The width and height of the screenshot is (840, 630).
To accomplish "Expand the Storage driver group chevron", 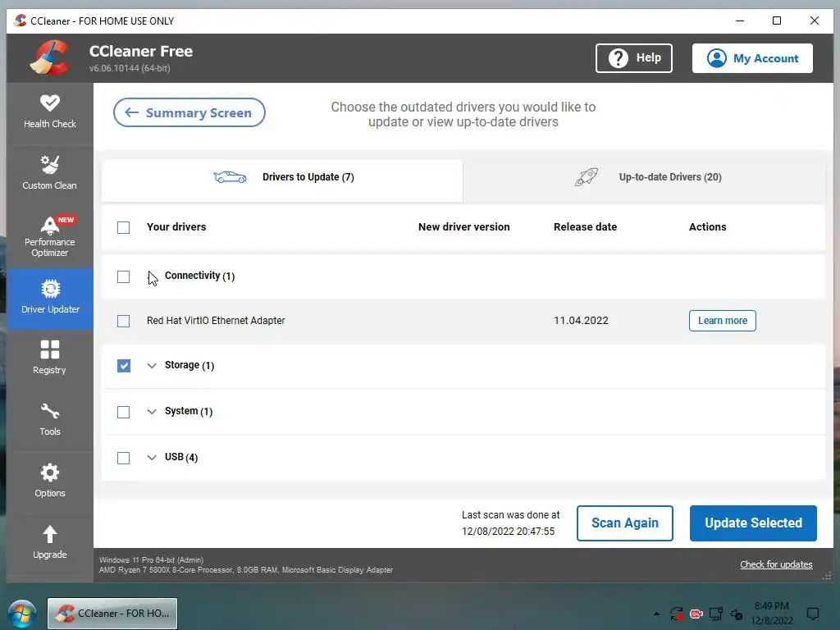I will coord(152,365).
